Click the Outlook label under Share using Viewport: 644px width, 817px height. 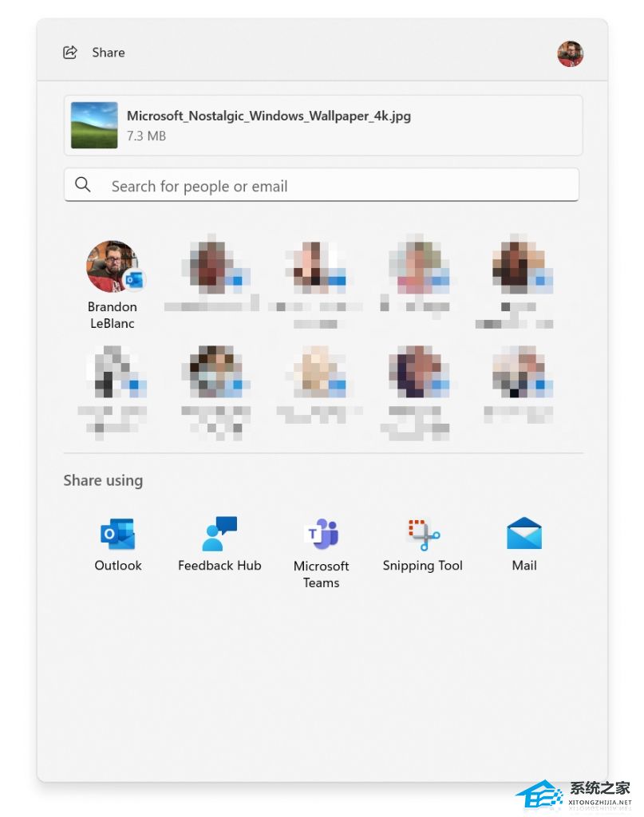(x=118, y=566)
